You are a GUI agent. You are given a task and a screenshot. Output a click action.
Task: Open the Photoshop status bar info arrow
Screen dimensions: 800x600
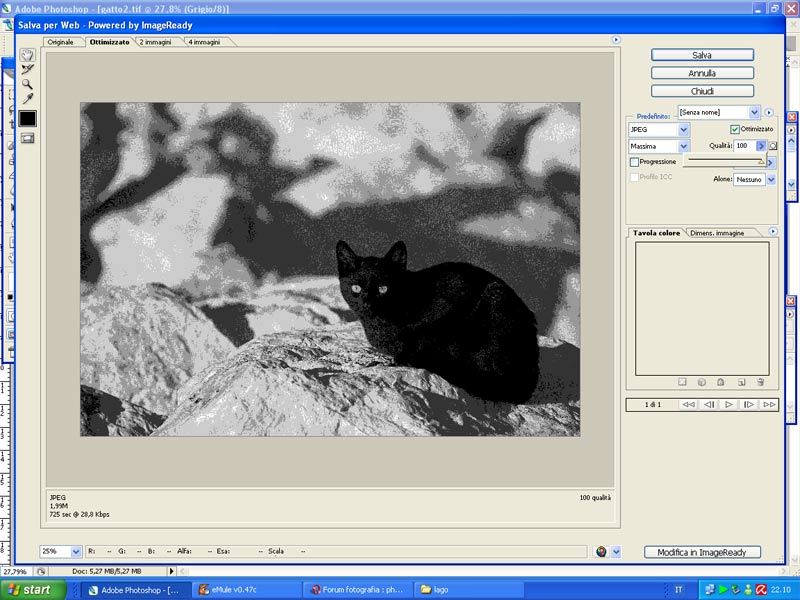(x=171, y=571)
